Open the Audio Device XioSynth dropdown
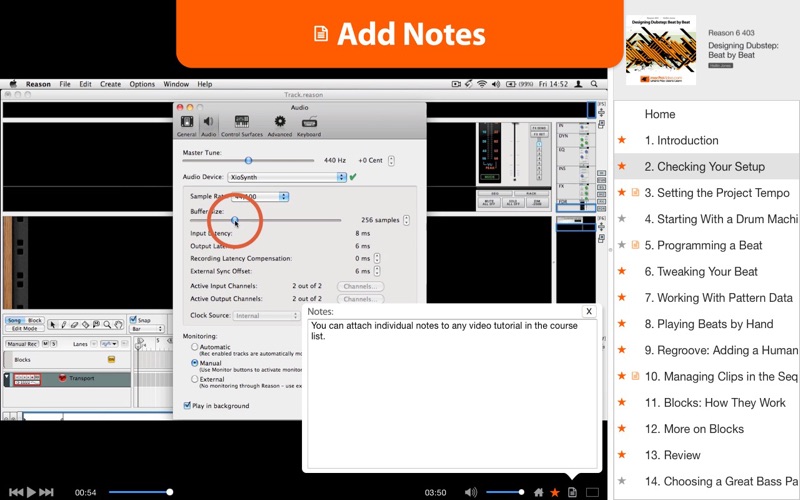 click(287, 177)
